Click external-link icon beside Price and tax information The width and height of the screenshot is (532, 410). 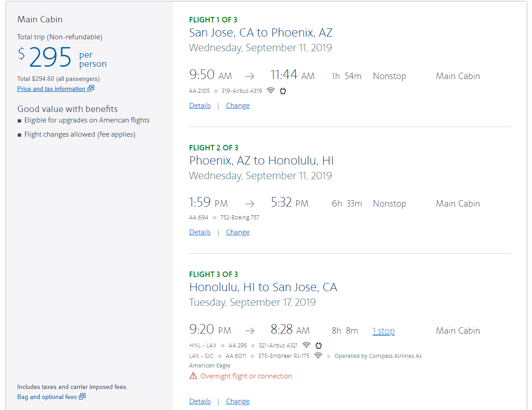[91, 89]
